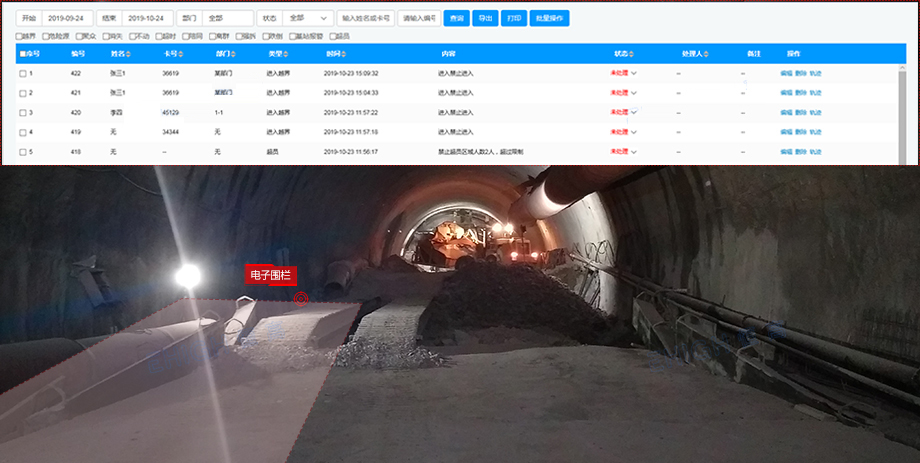This screenshot has width=920, height=463.
Task: Sort by 状态 column arrows
Action: tap(631, 53)
